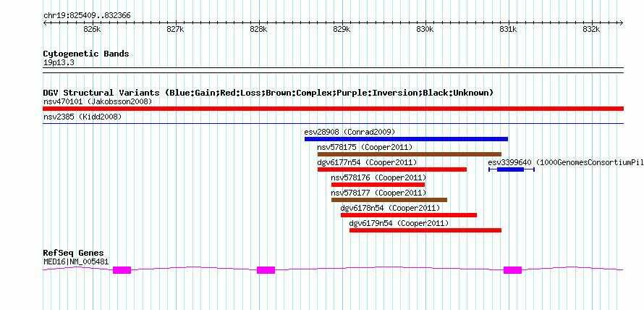The image size is (644, 310).
Task: Click the DGV Structural Variants track title
Action: [268, 93]
